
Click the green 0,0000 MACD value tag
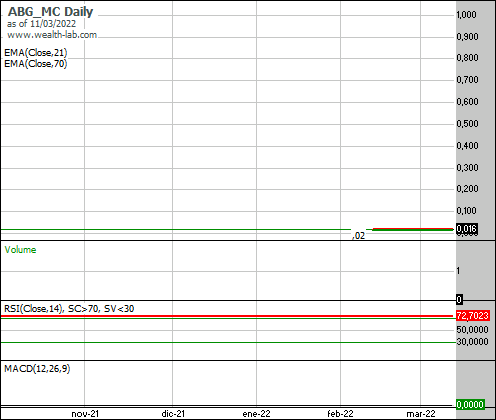[x=470, y=404]
